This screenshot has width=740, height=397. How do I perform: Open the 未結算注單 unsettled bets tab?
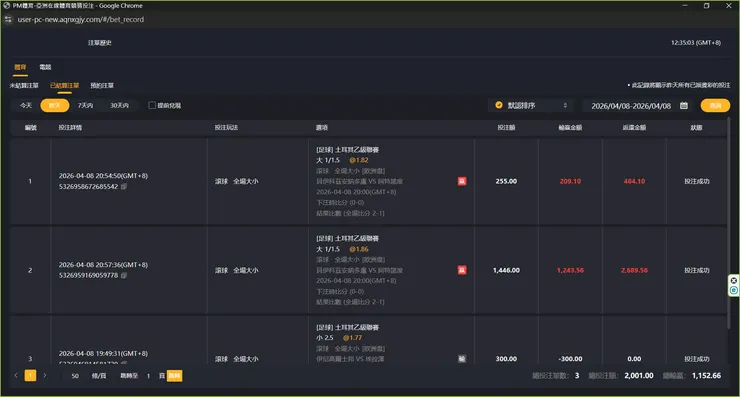24,85
